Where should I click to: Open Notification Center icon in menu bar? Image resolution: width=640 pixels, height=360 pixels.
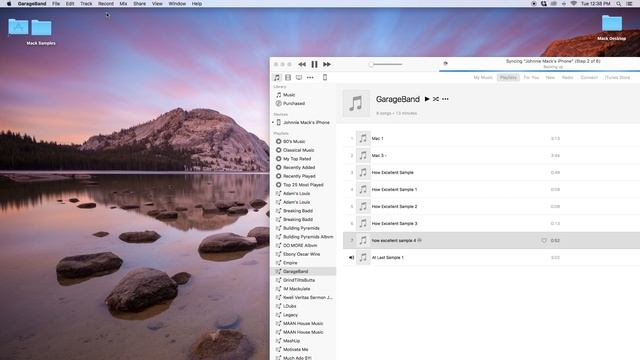(630, 4)
